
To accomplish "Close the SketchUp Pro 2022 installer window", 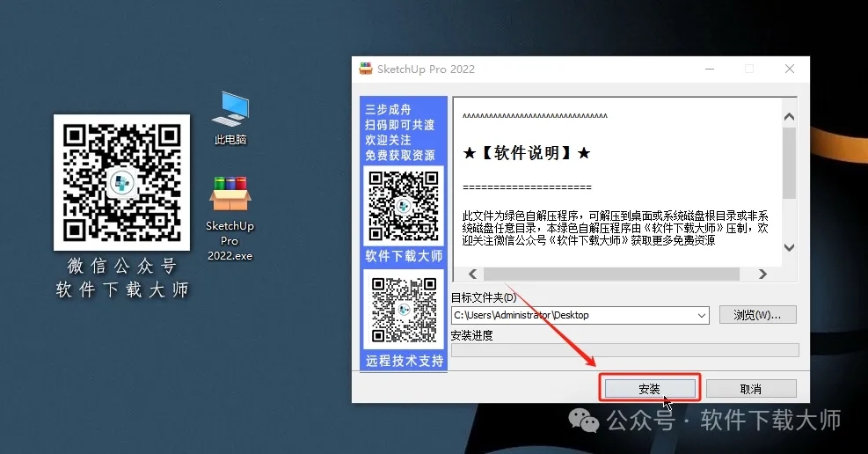I will click(x=790, y=69).
